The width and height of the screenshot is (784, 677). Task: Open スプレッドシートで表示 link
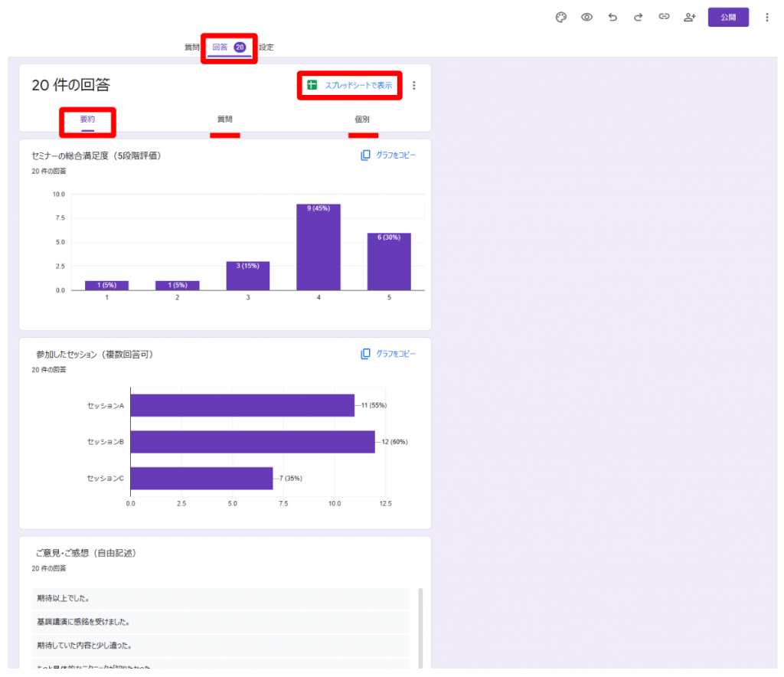tap(358, 85)
